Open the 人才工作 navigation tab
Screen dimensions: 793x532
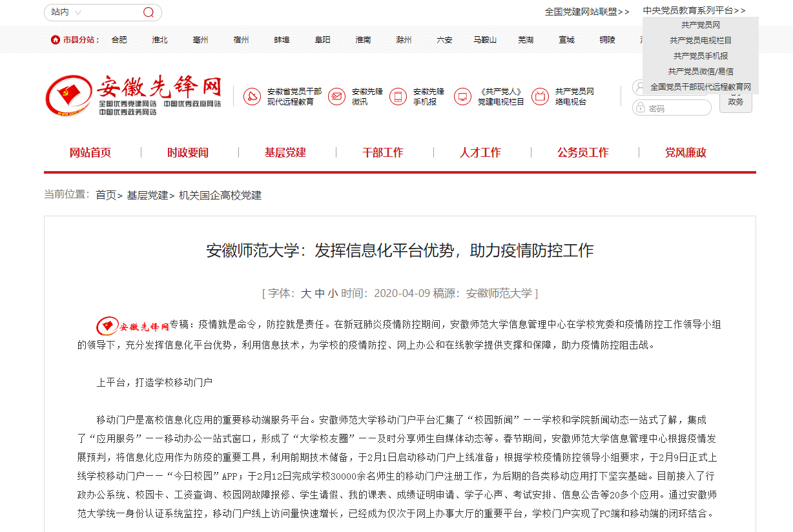click(480, 153)
